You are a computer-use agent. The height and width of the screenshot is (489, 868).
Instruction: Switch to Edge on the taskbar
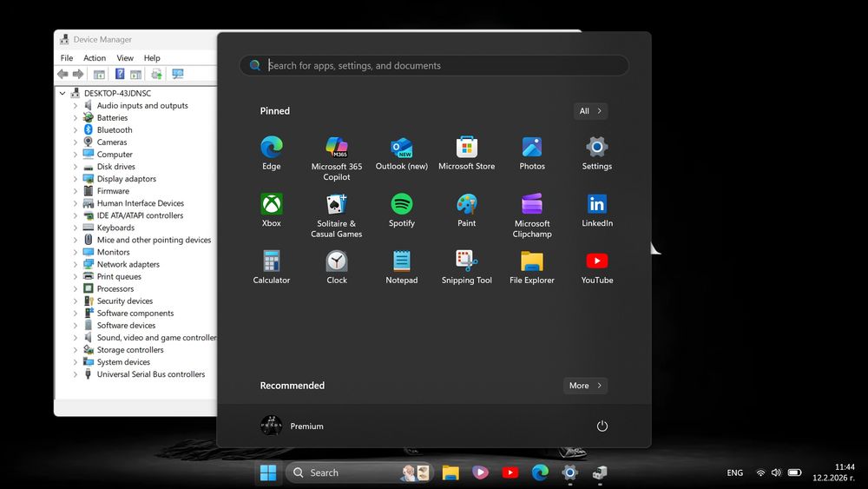pos(540,472)
